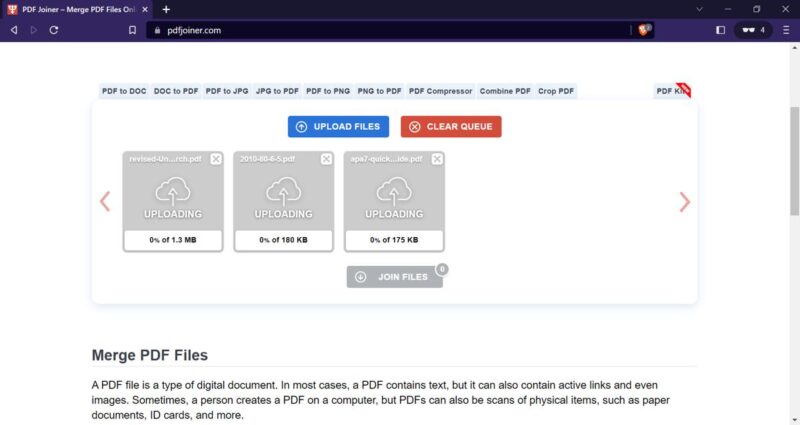The image size is (800, 425).
Task: Click the file count badge on Join Files
Action: [x=442, y=269]
